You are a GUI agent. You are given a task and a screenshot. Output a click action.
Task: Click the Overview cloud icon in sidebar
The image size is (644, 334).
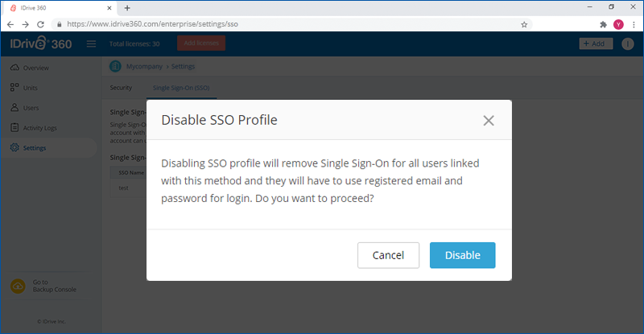14,68
